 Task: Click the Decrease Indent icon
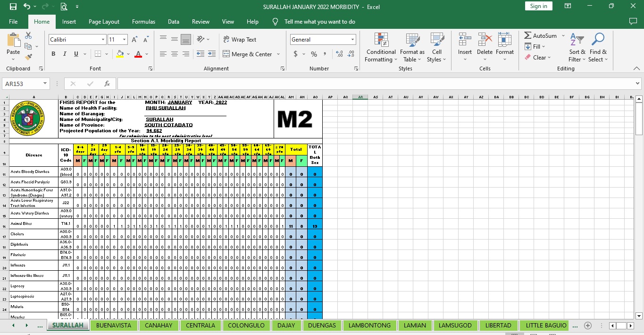[x=200, y=54]
